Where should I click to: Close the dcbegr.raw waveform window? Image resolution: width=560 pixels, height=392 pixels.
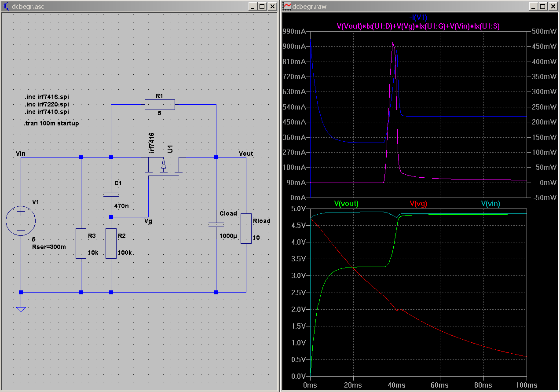coord(553,6)
